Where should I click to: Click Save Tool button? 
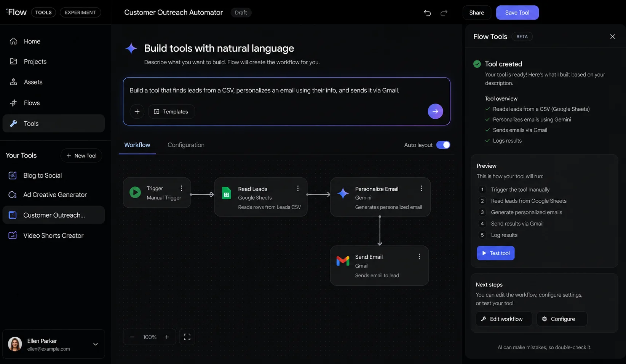coord(517,13)
